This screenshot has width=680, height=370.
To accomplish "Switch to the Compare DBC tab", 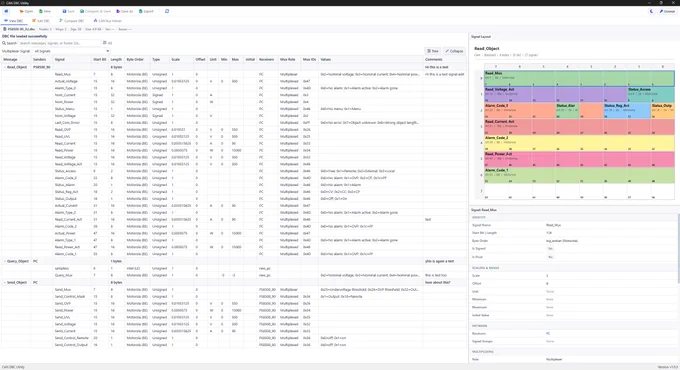I will click(x=72, y=21).
